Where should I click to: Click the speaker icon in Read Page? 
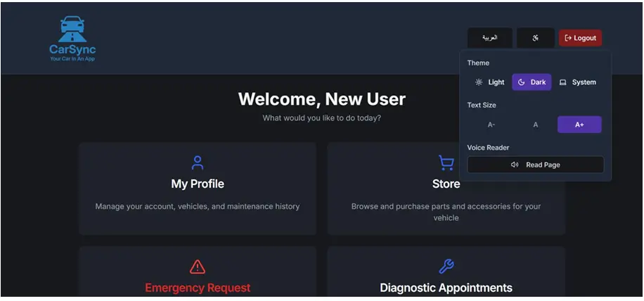[515, 165]
